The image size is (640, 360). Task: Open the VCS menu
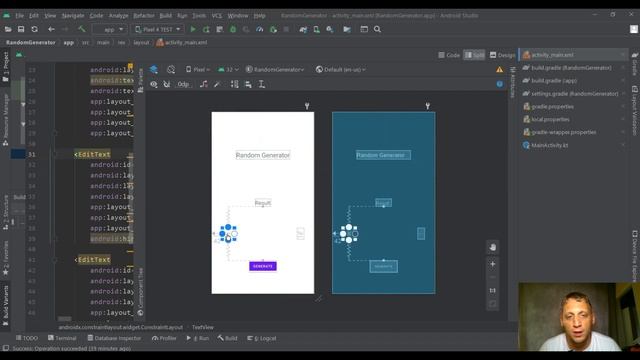point(217,16)
